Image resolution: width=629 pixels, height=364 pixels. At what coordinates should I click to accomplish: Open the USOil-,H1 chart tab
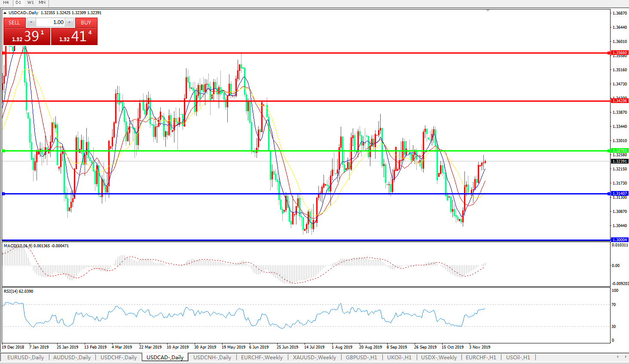[518, 357]
